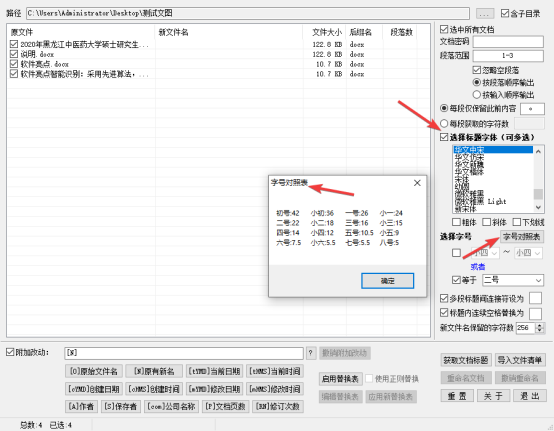The height and width of the screenshot is (431, 554).
Task: Click the question mark help button
Action: click(x=311, y=353)
